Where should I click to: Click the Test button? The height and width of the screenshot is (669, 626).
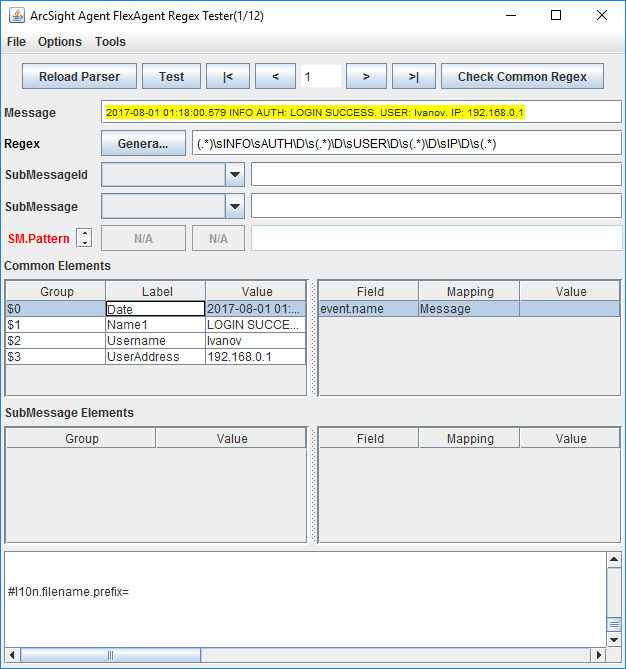pos(171,76)
